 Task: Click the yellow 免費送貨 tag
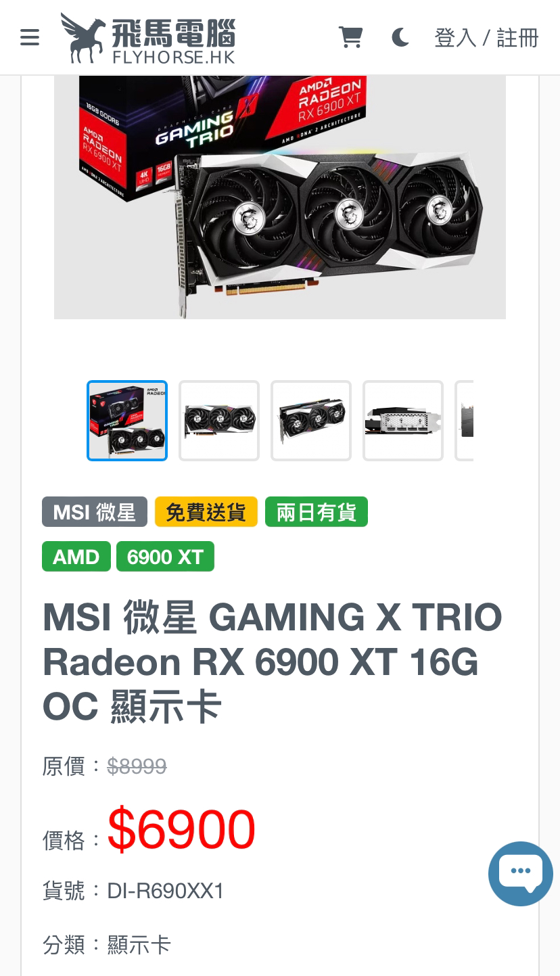tap(206, 512)
